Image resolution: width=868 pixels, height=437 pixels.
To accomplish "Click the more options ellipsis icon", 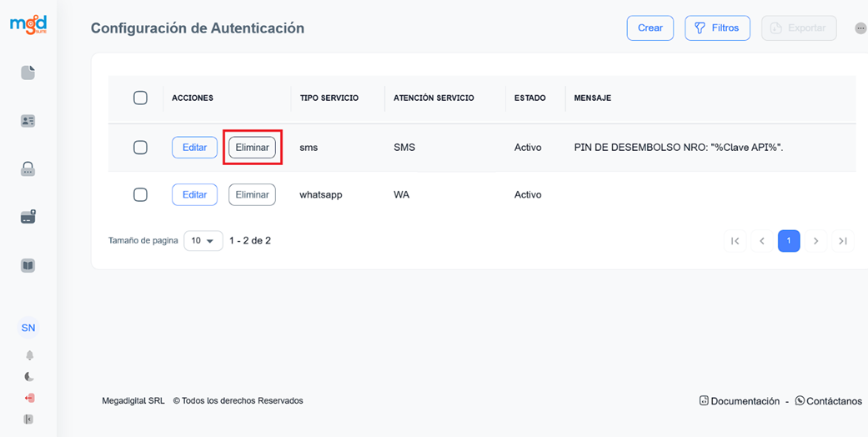I will (860, 28).
